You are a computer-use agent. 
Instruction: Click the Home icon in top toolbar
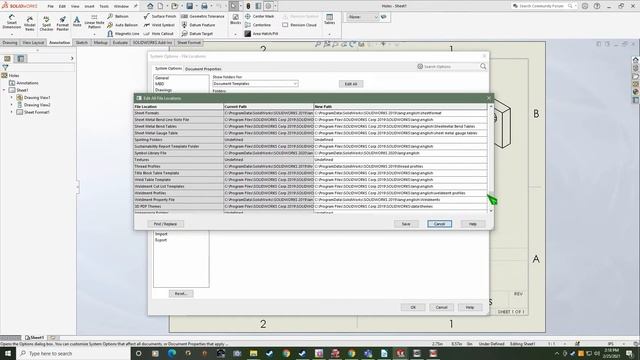point(150,6)
